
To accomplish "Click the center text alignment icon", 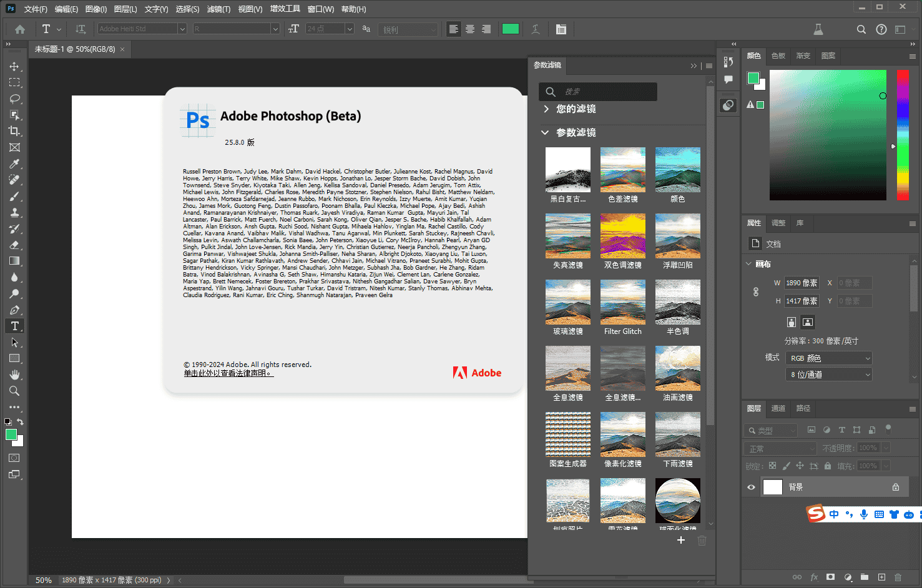I will click(x=469, y=29).
